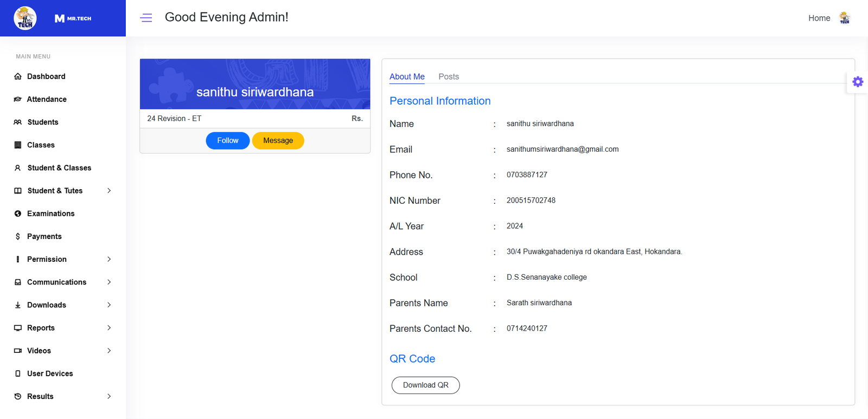Viewport: 868px width, 419px height.
Task: Expand the Reports submenu chevron
Action: 109,328
